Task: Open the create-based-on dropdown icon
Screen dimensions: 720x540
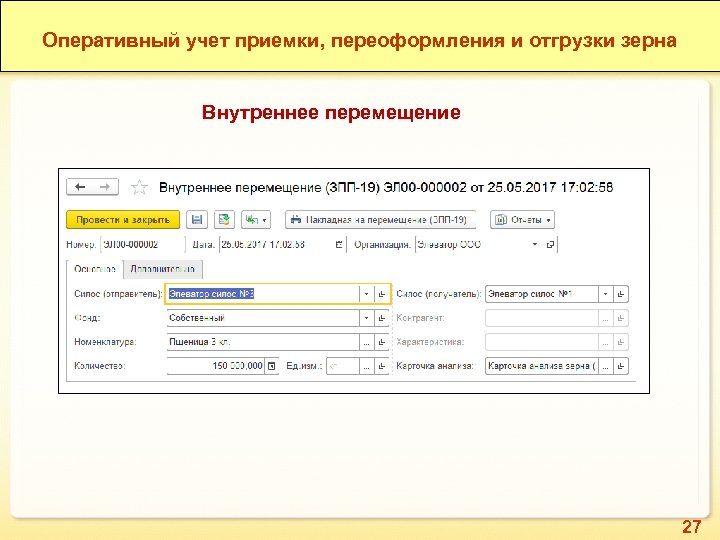Action: click(256, 220)
